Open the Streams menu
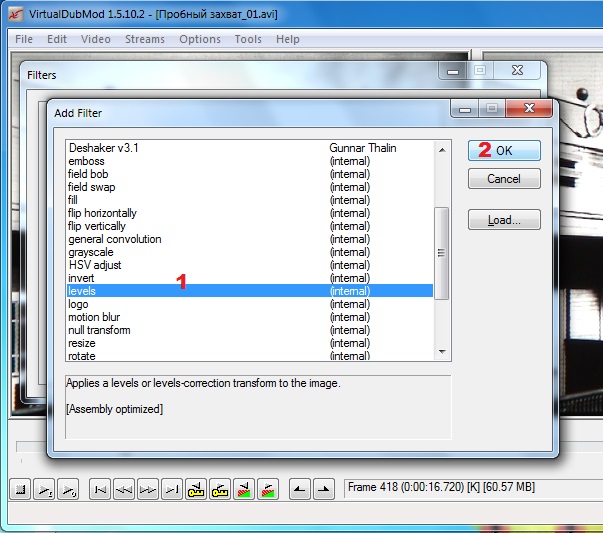This screenshot has width=603, height=533. [x=145, y=39]
